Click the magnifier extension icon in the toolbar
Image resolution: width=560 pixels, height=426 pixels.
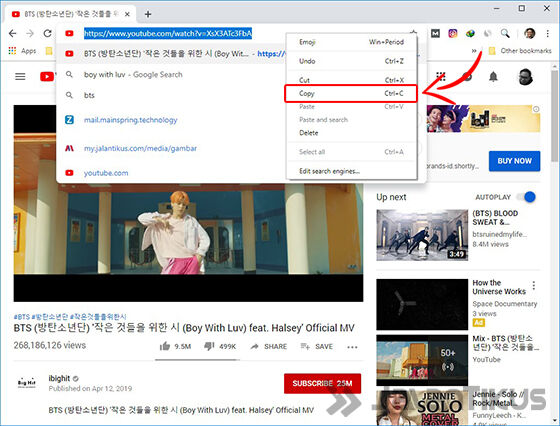point(505,33)
